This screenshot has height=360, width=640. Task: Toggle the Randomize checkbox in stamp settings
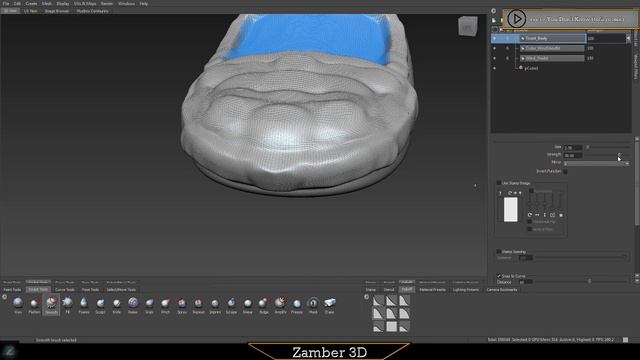coord(531,191)
